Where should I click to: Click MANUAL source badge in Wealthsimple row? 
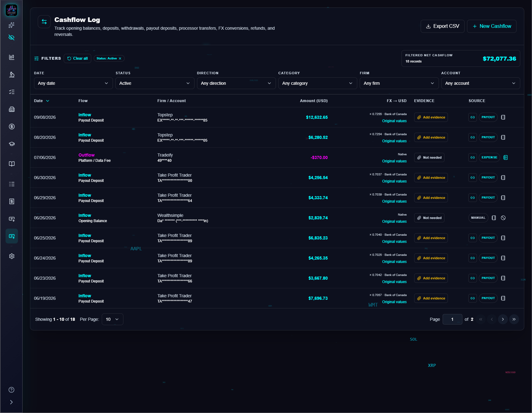coord(478,218)
